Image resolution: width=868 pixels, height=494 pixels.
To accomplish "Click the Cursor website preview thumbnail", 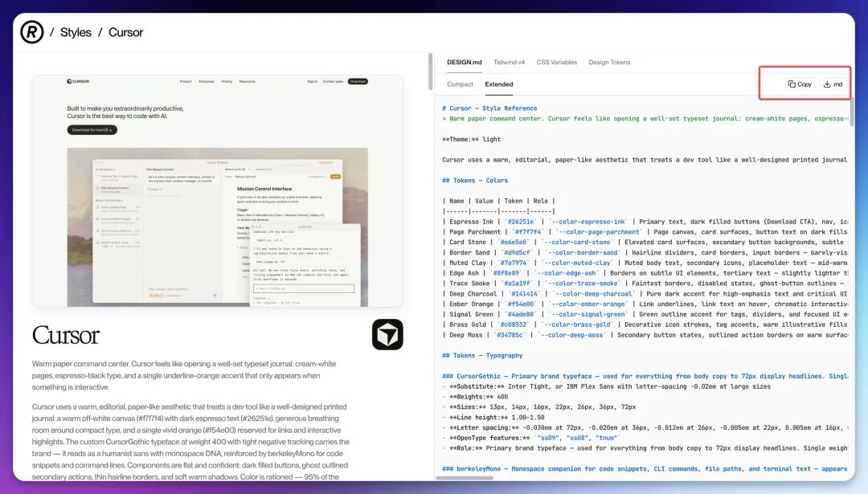I will [x=218, y=191].
